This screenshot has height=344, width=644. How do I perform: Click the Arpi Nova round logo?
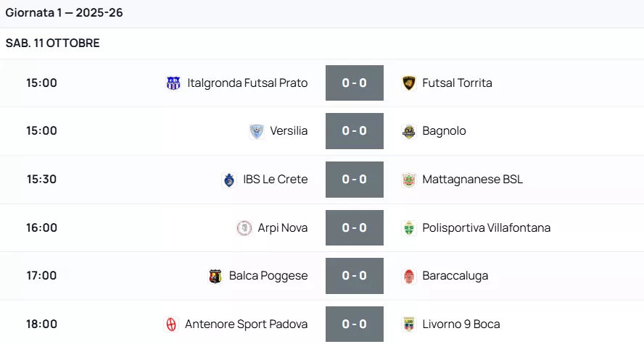pyautogui.click(x=244, y=228)
